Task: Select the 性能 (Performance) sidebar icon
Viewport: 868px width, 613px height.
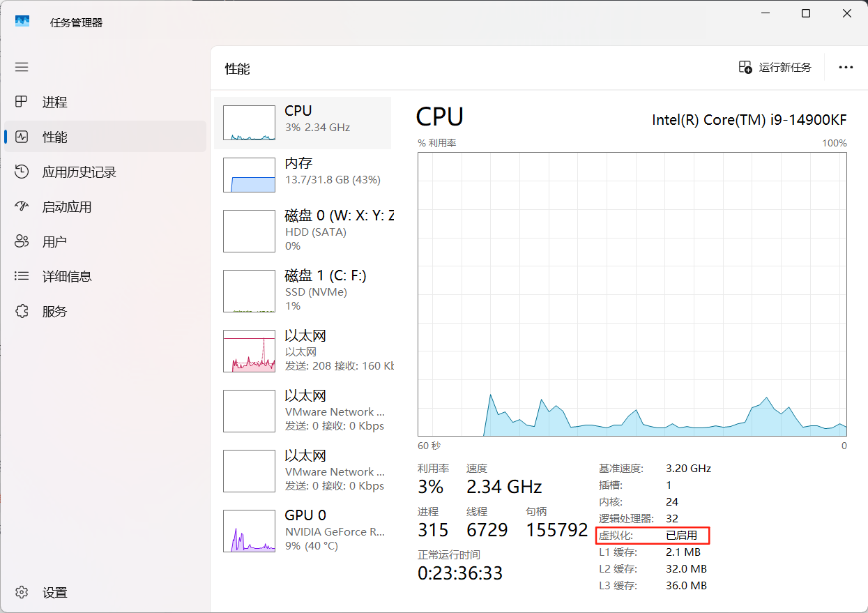Action: point(22,137)
